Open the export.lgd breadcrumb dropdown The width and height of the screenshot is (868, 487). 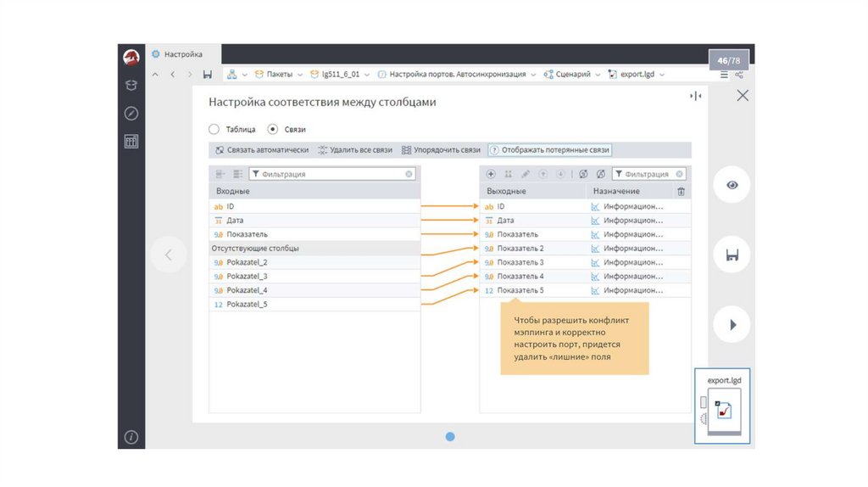[x=661, y=75]
